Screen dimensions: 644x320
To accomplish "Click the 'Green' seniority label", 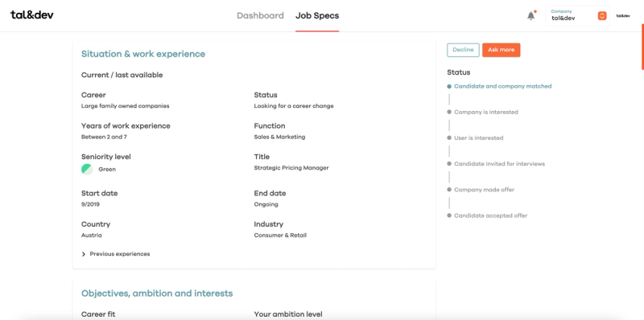I will click(107, 170).
